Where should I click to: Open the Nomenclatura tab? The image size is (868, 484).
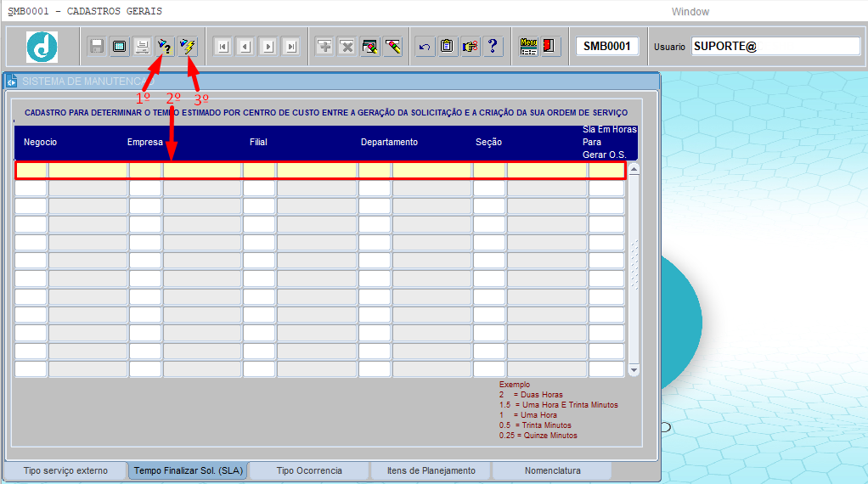coord(552,470)
